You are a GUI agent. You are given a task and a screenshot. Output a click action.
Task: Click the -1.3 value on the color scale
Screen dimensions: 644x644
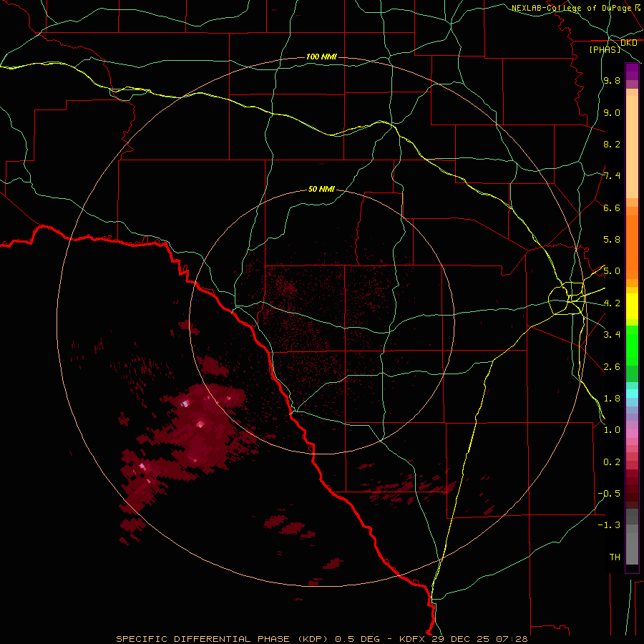click(609, 525)
